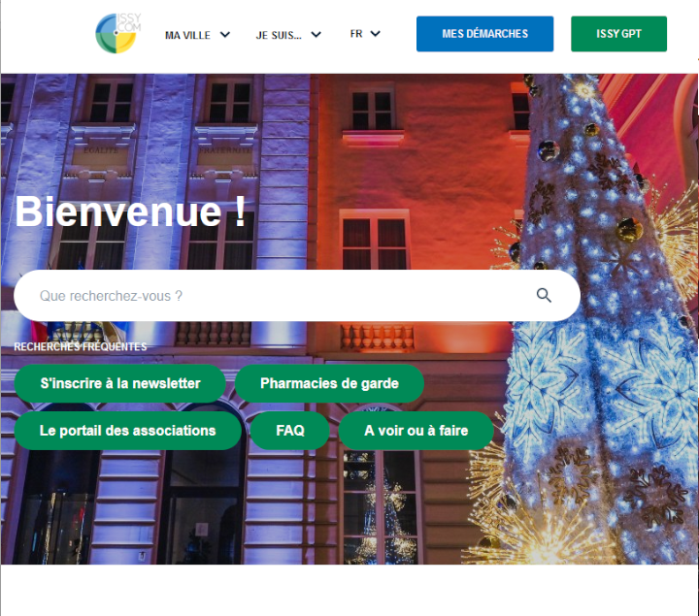Click the ÉGALITÉ inscription on the facade
Viewport: 699px width, 616px height.
pos(101,150)
